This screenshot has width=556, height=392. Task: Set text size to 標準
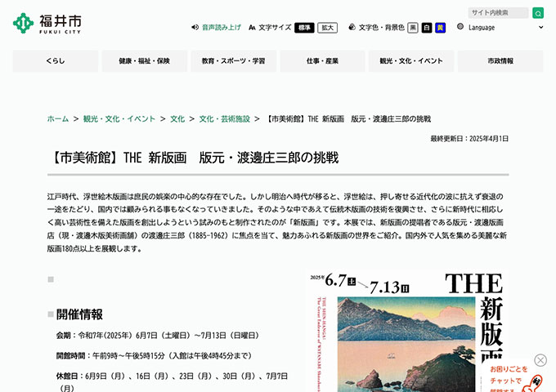pyautogui.click(x=304, y=28)
